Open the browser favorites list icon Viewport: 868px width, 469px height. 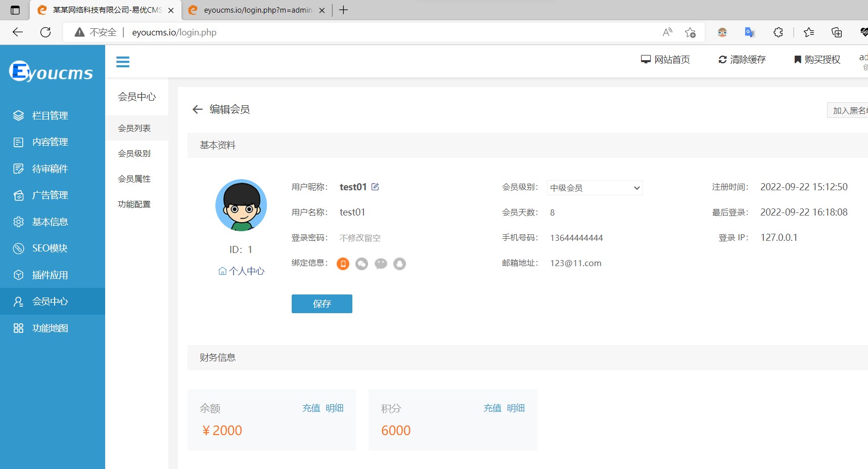809,32
